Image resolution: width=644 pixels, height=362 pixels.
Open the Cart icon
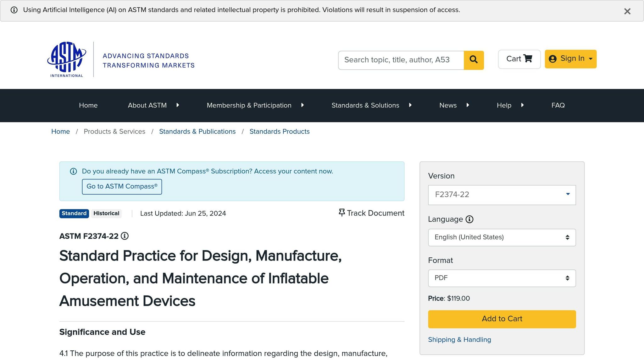(529, 59)
